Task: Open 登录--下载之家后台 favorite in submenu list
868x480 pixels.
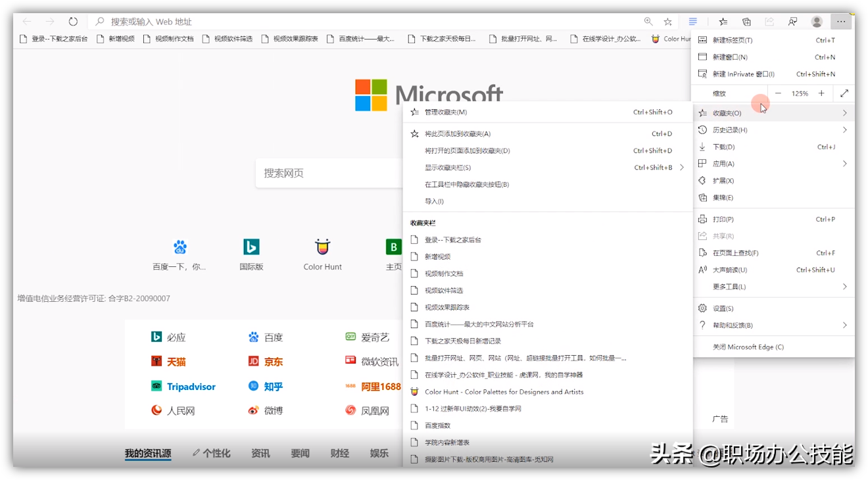Action: (548, 240)
